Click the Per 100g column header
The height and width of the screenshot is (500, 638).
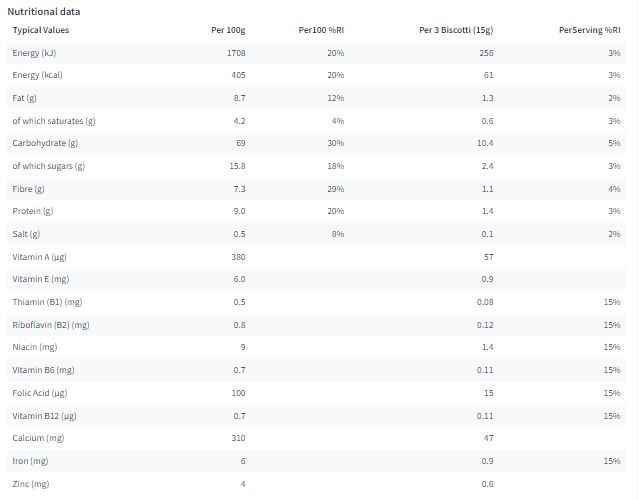tap(228, 30)
